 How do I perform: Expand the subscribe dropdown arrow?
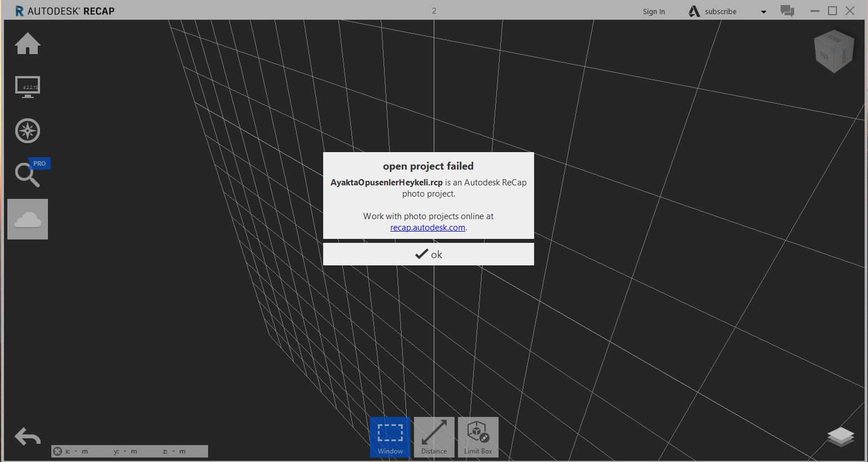click(x=763, y=12)
